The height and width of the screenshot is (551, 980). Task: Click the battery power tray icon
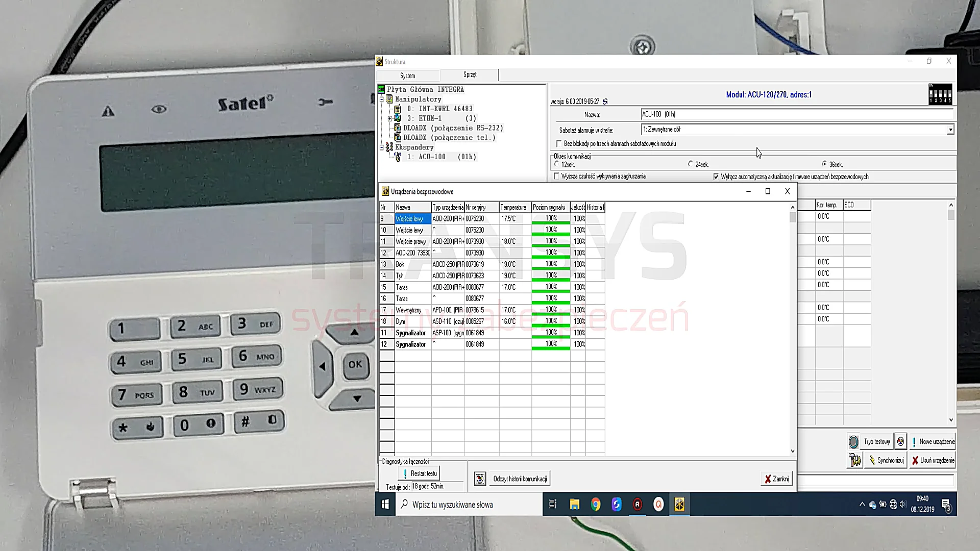tap(883, 505)
